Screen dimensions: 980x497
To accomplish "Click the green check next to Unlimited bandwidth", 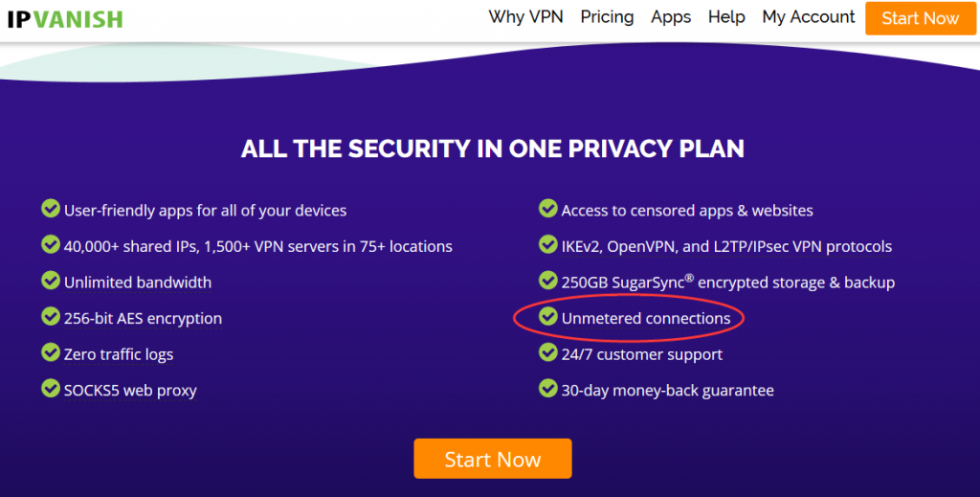I will click(x=51, y=280).
